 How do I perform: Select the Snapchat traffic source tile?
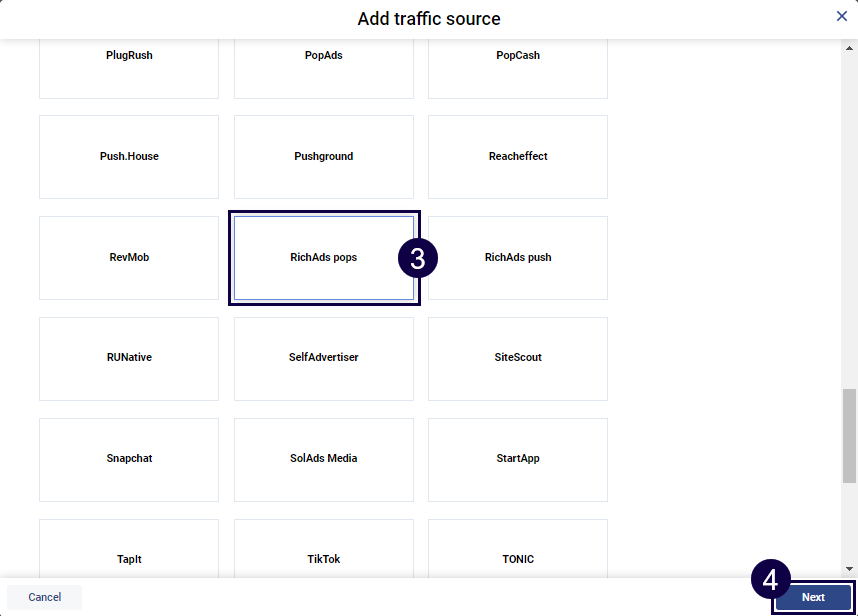click(129, 459)
